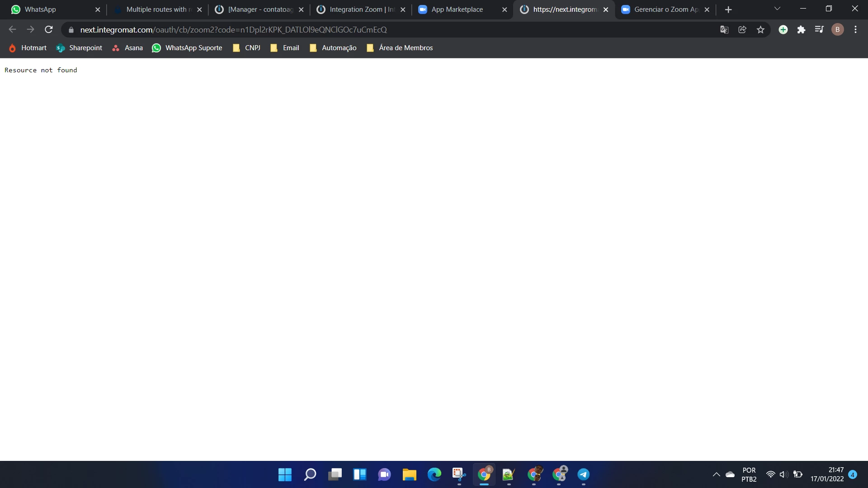Switch to the App Marketplace tab
The height and width of the screenshot is (488, 868).
[457, 9]
